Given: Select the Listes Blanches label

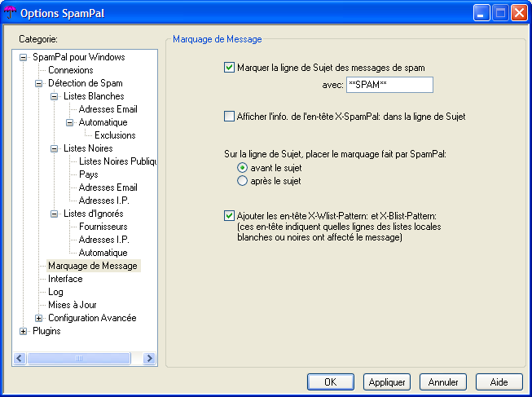Looking at the screenshot, I should [94, 96].
